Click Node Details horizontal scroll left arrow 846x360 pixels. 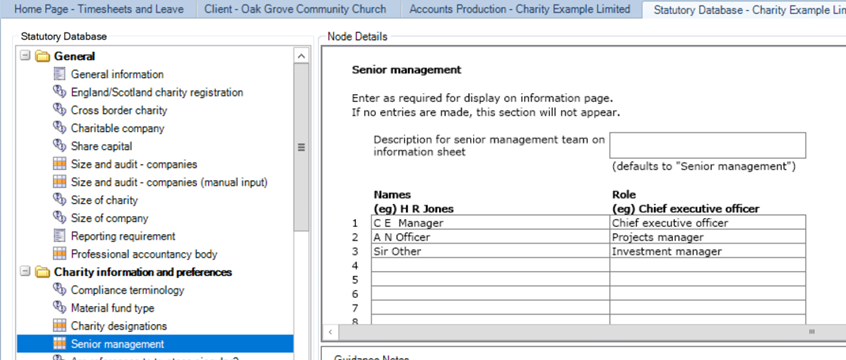[330, 331]
